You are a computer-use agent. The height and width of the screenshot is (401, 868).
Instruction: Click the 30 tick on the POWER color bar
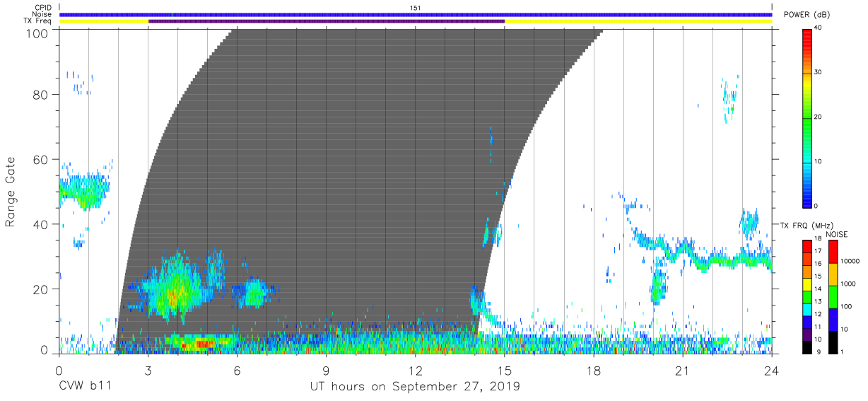click(x=819, y=73)
